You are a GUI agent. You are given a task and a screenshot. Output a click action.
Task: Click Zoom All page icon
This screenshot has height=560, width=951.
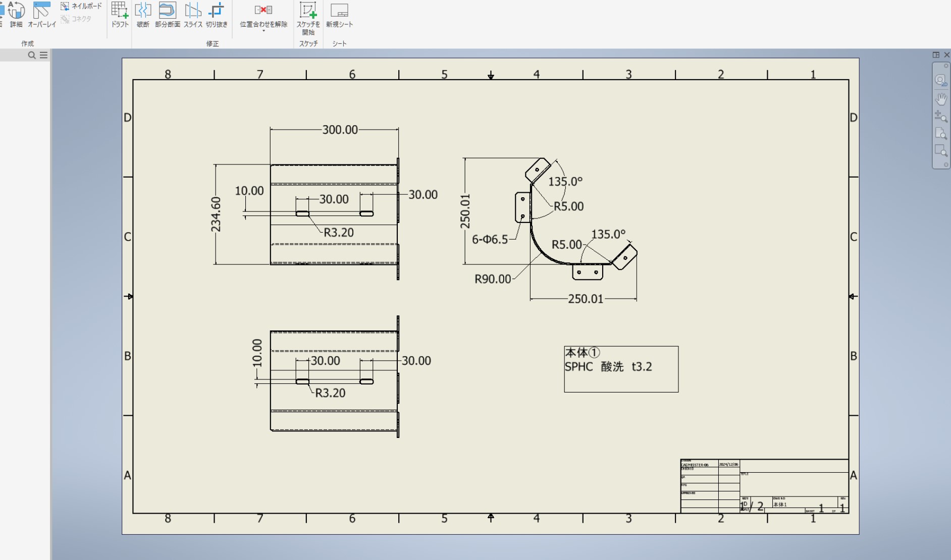pos(941,134)
